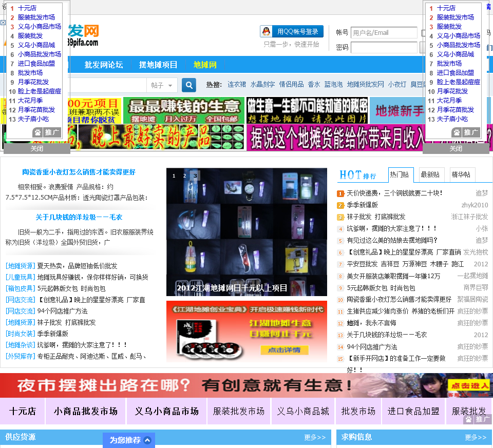The height and width of the screenshot is (448, 493).
Task: Click 大花月季 in right popup list
Action: coord(449,101)
